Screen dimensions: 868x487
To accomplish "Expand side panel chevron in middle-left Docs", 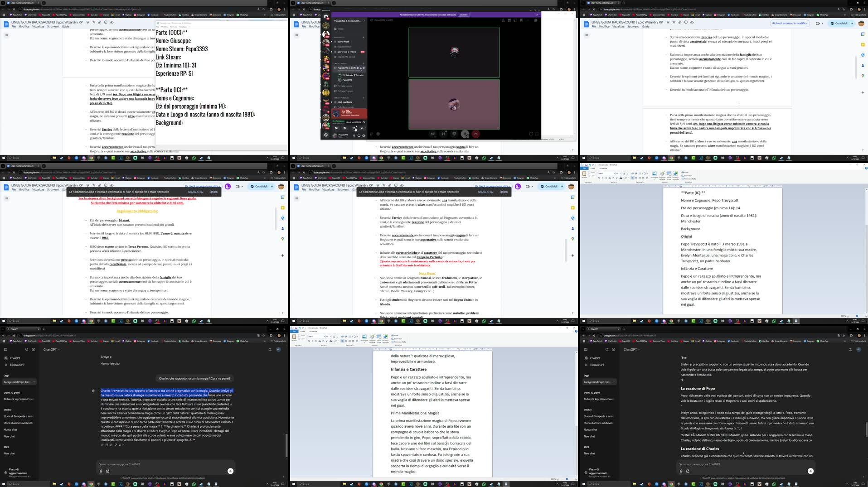I will pyautogui.click(x=282, y=313).
